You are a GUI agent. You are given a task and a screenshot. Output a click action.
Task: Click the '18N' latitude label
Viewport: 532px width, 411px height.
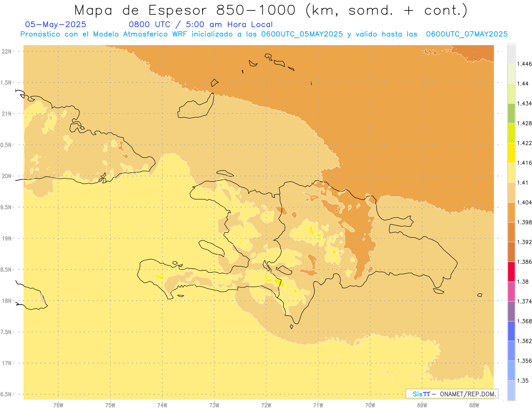(x=7, y=301)
